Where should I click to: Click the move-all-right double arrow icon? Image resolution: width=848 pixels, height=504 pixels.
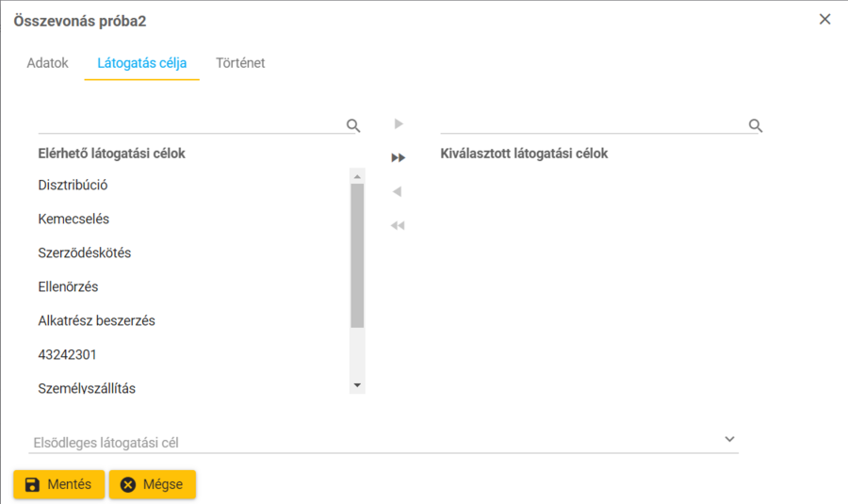pos(399,158)
